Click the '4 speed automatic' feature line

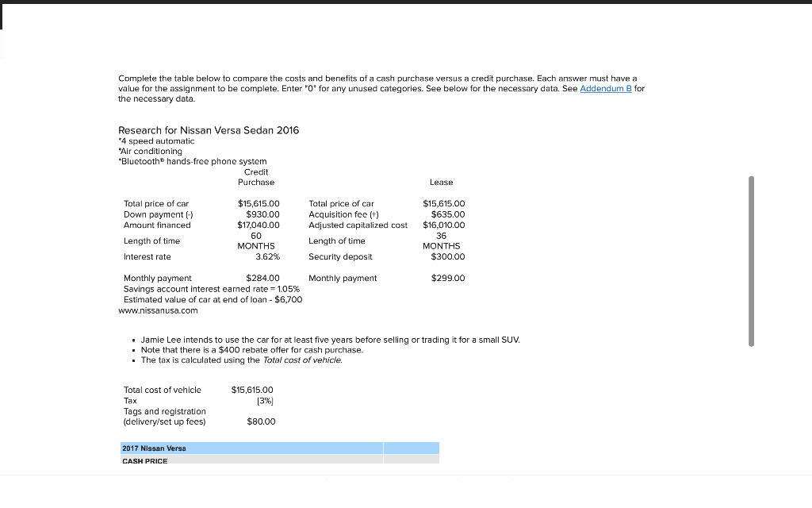pyautogui.click(x=156, y=141)
